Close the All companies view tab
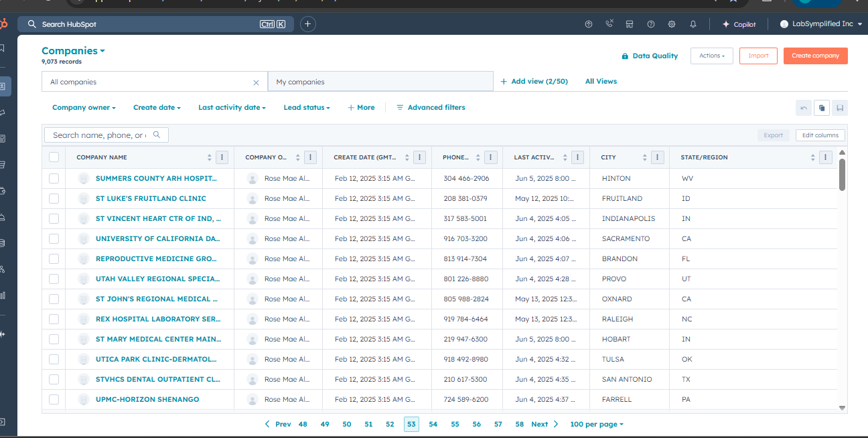The height and width of the screenshot is (438, 868). coord(256,82)
